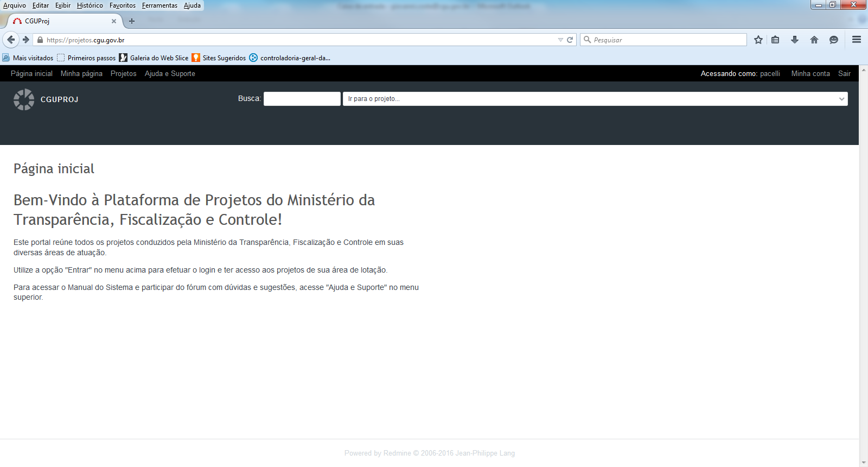Click the chat bubble toolbar icon
This screenshot has height=467, width=868.
click(x=834, y=40)
